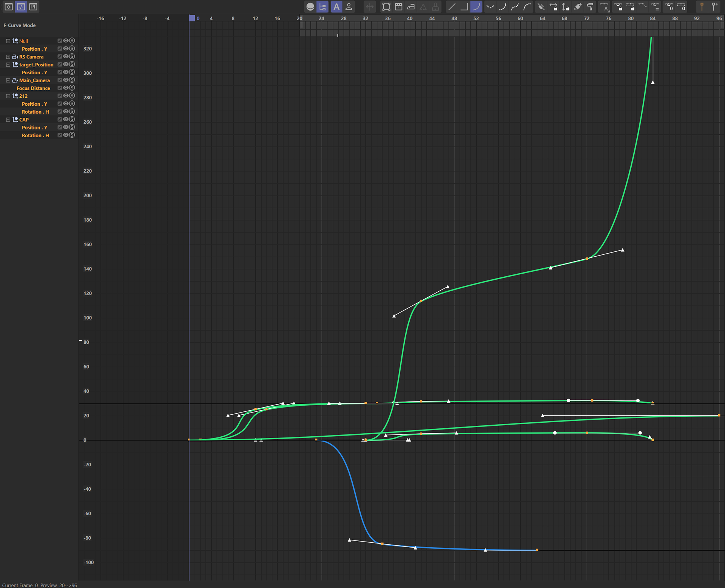
Task: Collapse the 212 object tree
Action: pos(8,96)
